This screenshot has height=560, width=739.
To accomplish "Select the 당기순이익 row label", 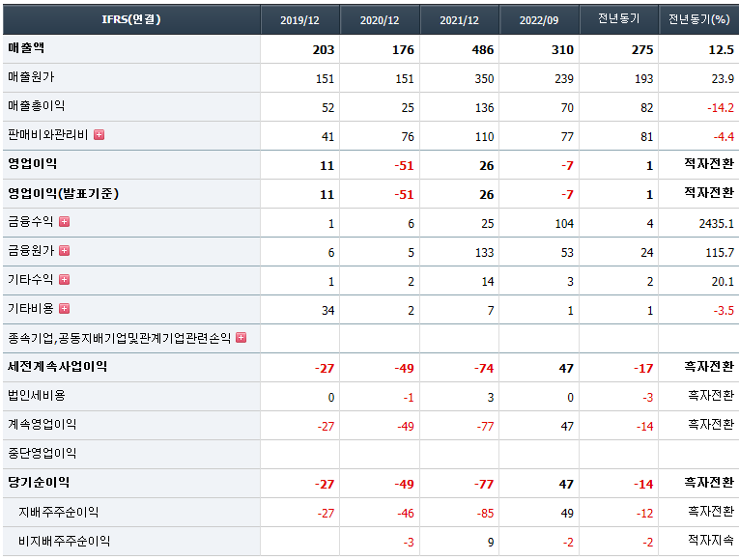I will click(x=39, y=483).
